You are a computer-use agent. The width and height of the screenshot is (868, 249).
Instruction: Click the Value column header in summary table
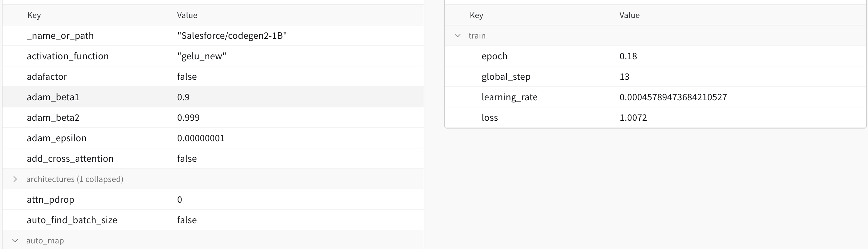point(629,15)
